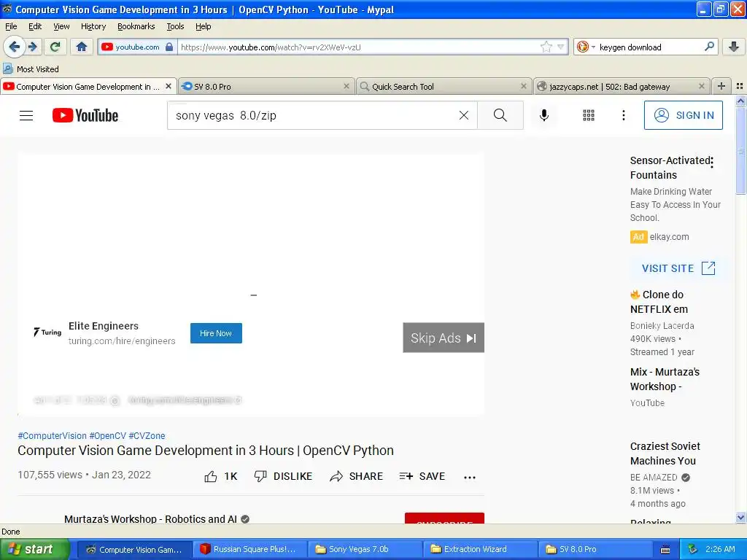Open the DuckDuckGo search engine dropdown
The width and height of the screenshot is (747, 560).
pyautogui.click(x=586, y=47)
